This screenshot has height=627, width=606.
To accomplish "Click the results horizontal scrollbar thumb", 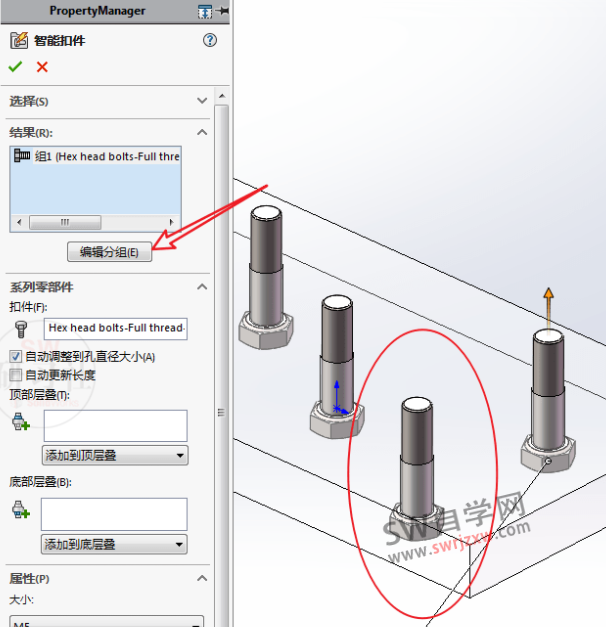I will point(65,222).
